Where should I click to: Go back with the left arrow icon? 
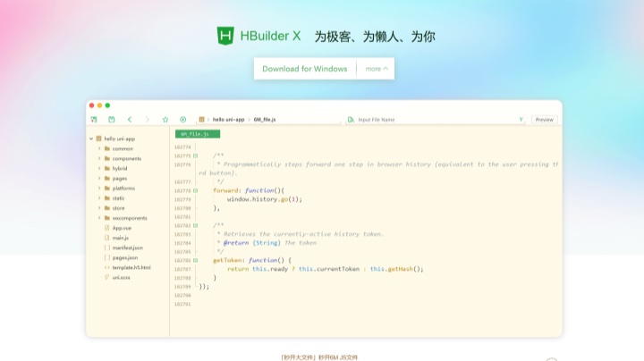click(130, 120)
